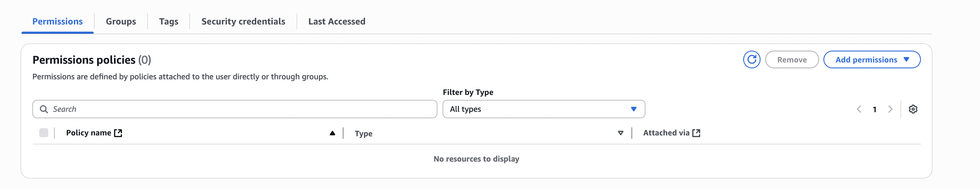Open the Add permissions dropdown

pos(872,60)
